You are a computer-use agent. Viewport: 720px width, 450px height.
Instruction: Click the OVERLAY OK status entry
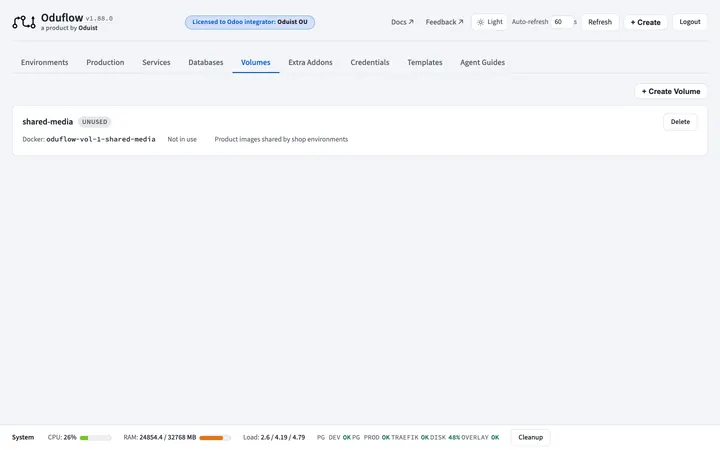click(480, 438)
